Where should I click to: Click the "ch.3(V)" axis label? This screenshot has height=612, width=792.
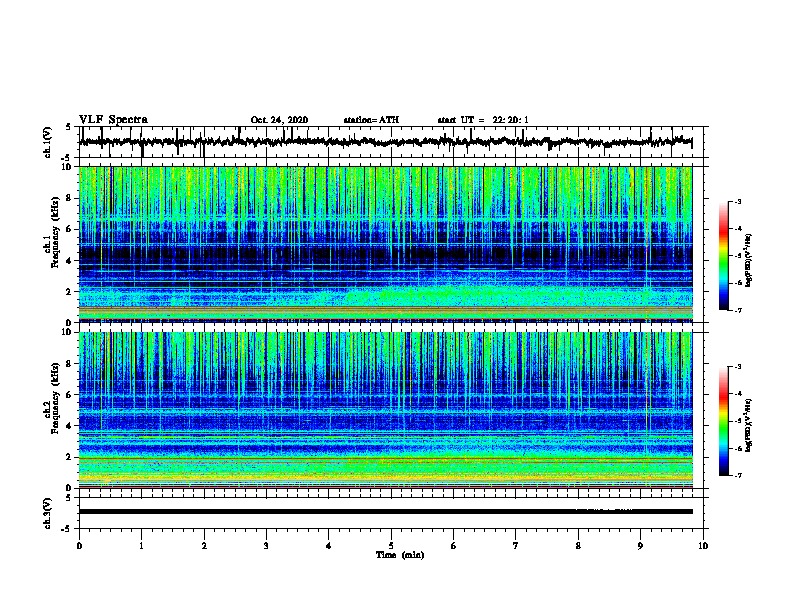(x=48, y=513)
